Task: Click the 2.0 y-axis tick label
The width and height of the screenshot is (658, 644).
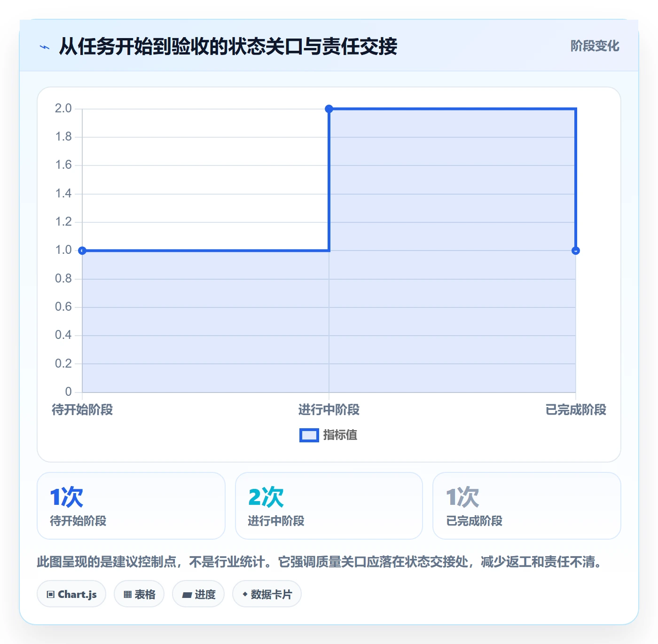Action: (63, 109)
